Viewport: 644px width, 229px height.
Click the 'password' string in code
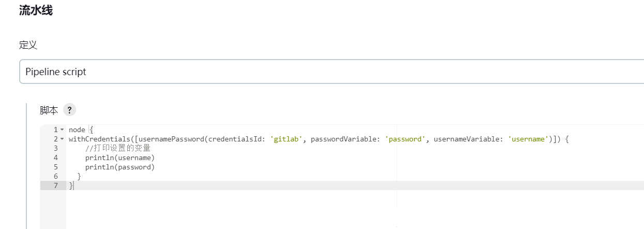(405, 139)
